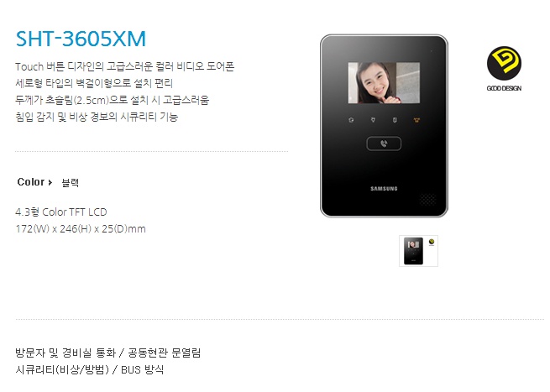Click the Color label arrow

click(x=50, y=182)
